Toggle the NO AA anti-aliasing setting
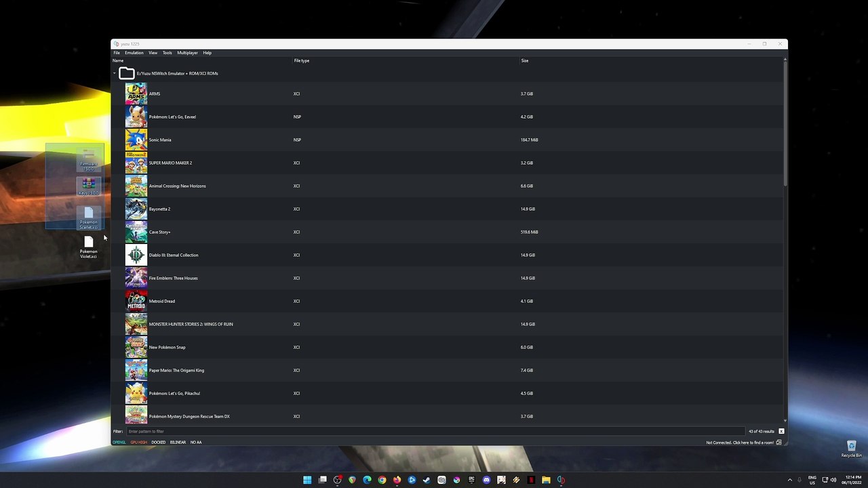868x488 pixels. [195, 442]
